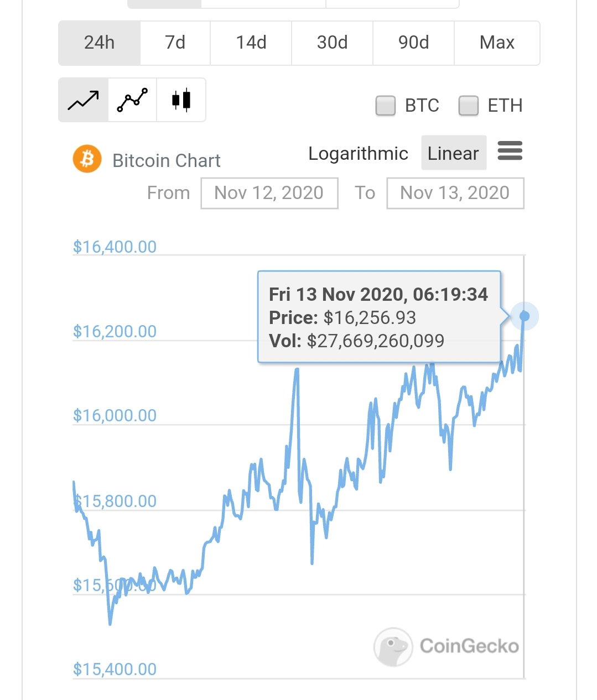
Task: Open the To date field Nov 13, 2020
Action: (455, 193)
